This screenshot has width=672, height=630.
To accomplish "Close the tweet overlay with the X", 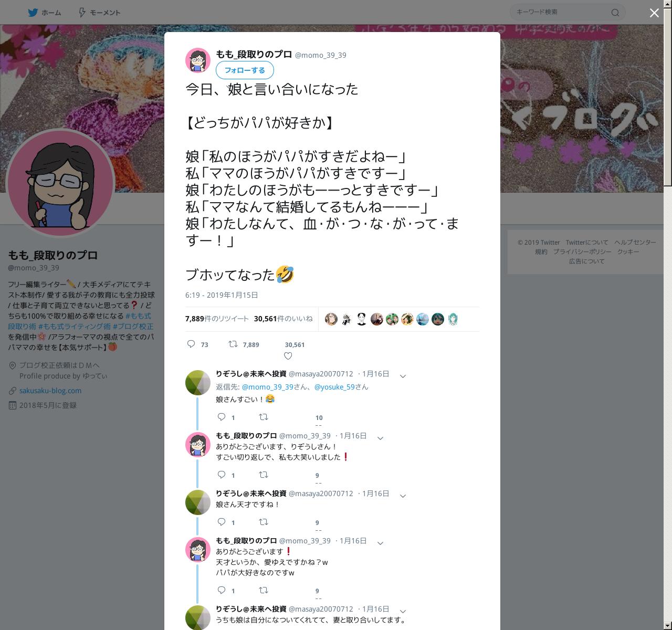I will tap(654, 13).
